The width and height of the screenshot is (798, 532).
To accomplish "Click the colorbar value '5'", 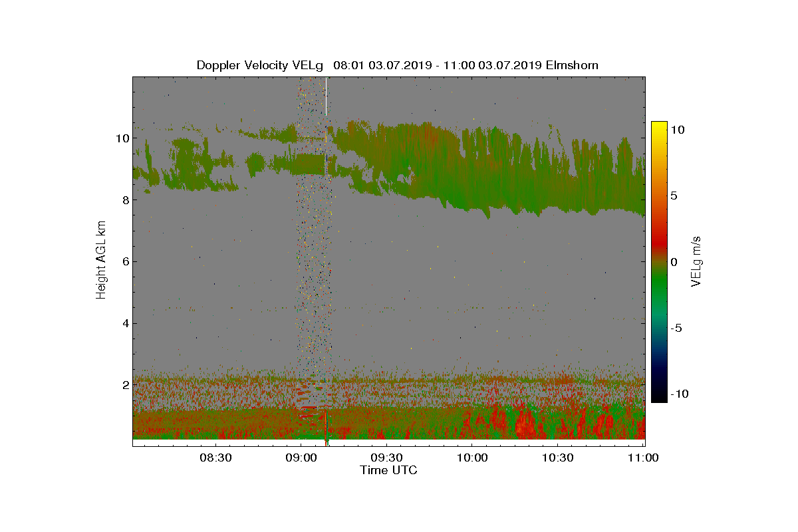I will tap(674, 196).
